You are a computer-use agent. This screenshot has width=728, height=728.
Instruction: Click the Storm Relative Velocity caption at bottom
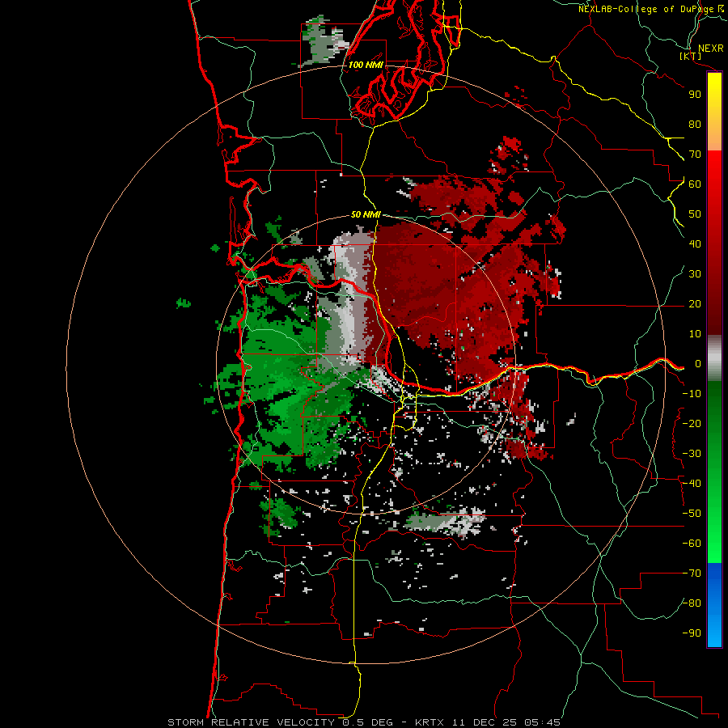[x=364, y=722]
